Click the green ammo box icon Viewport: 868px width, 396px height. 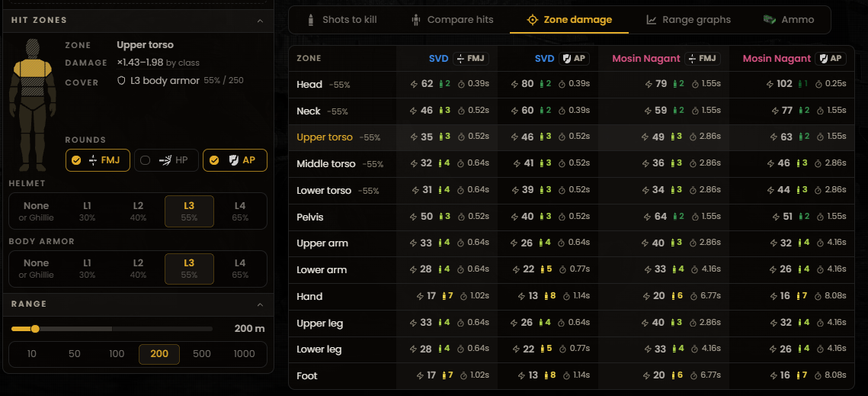tap(770, 19)
